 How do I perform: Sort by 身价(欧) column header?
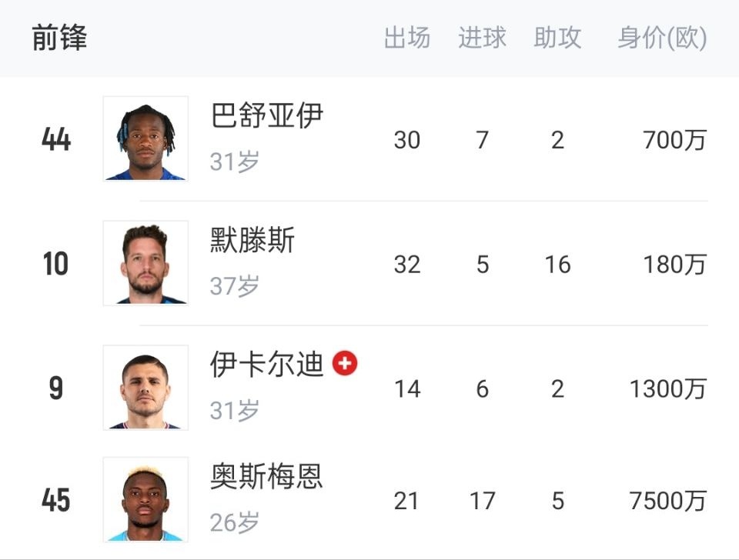[662, 38]
